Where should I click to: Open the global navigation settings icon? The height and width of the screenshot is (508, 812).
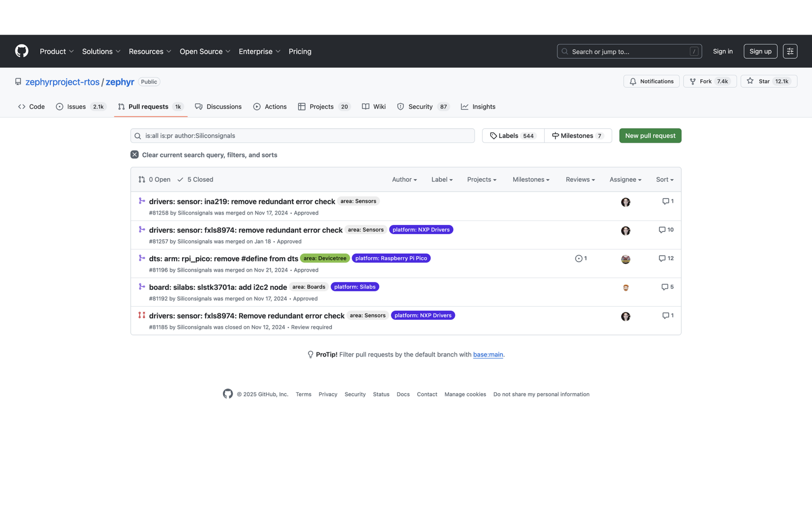pos(790,51)
